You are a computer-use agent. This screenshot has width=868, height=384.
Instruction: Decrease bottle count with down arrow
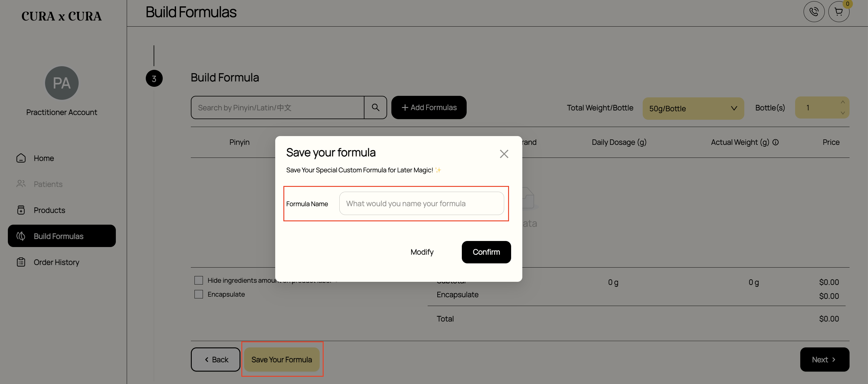[842, 113]
